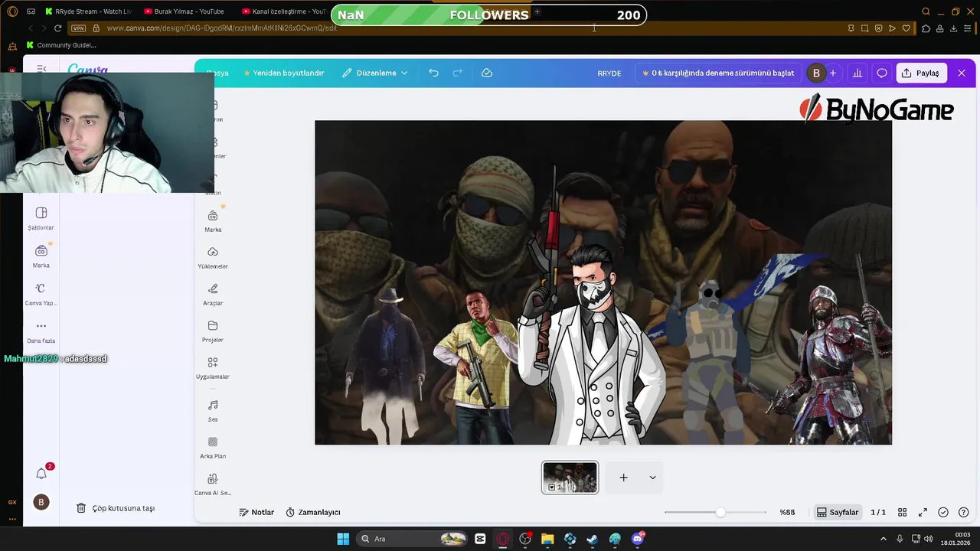Viewport: 980px width, 551px height.
Task: Open Yeniden boyutlandır resize menu
Action: tap(284, 73)
